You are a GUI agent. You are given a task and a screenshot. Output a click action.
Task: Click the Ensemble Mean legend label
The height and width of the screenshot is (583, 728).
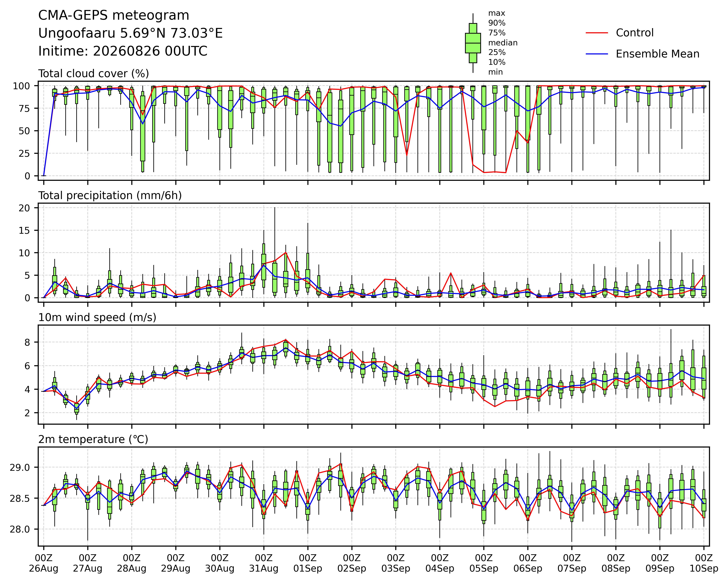(x=657, y=54)
